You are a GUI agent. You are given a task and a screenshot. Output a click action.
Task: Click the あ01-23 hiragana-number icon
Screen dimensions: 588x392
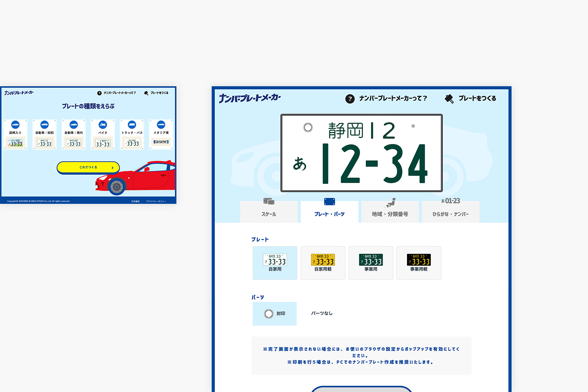(x=450, y=201)
